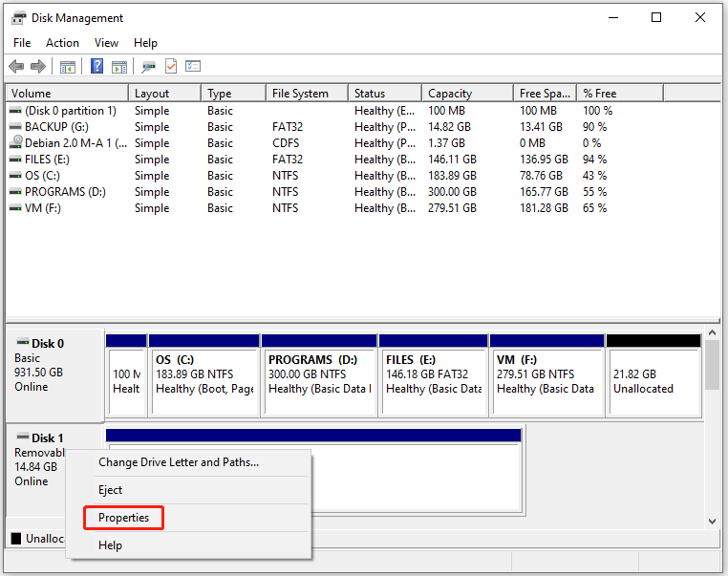
Task: Click the 94 % free cell
Action: (595, 160)
